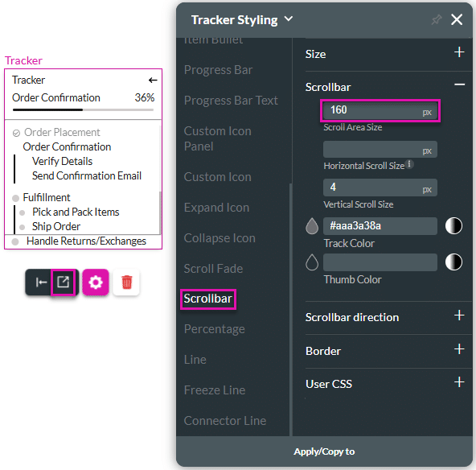Click Handle Returns/Exchanges in the tracker
This screenshot has width=476, height=470.
pos(86,241)
